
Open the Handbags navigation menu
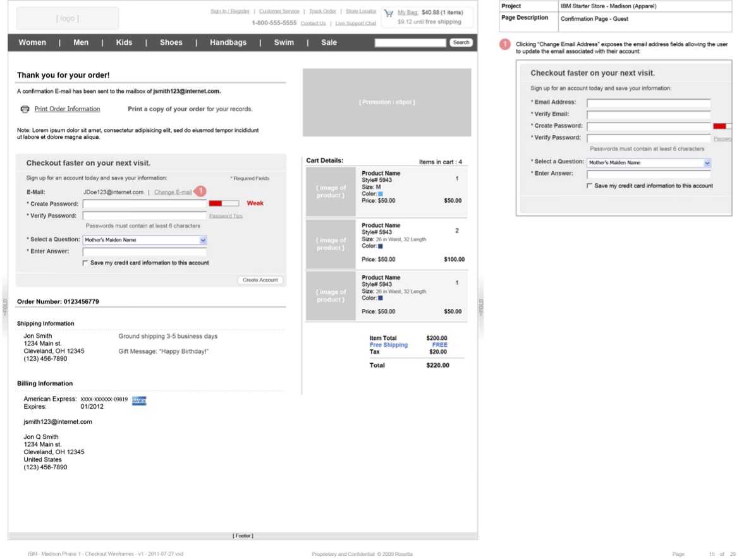228,42
